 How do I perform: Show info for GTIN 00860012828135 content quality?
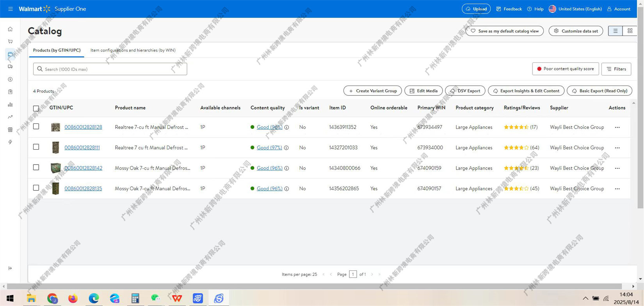286,188
